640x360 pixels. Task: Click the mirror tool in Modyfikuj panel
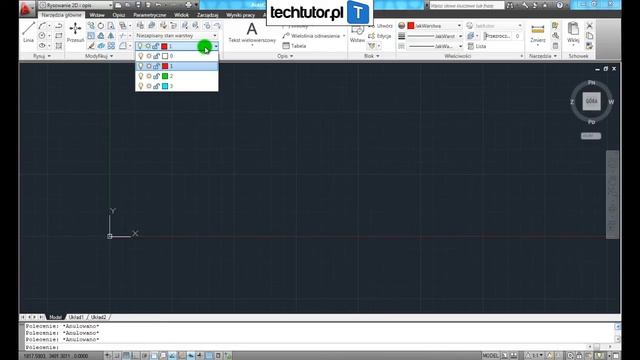pos(111,36)
